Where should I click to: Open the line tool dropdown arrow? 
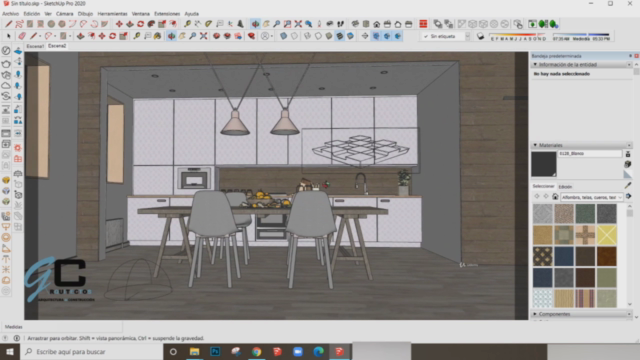[40, 36]
